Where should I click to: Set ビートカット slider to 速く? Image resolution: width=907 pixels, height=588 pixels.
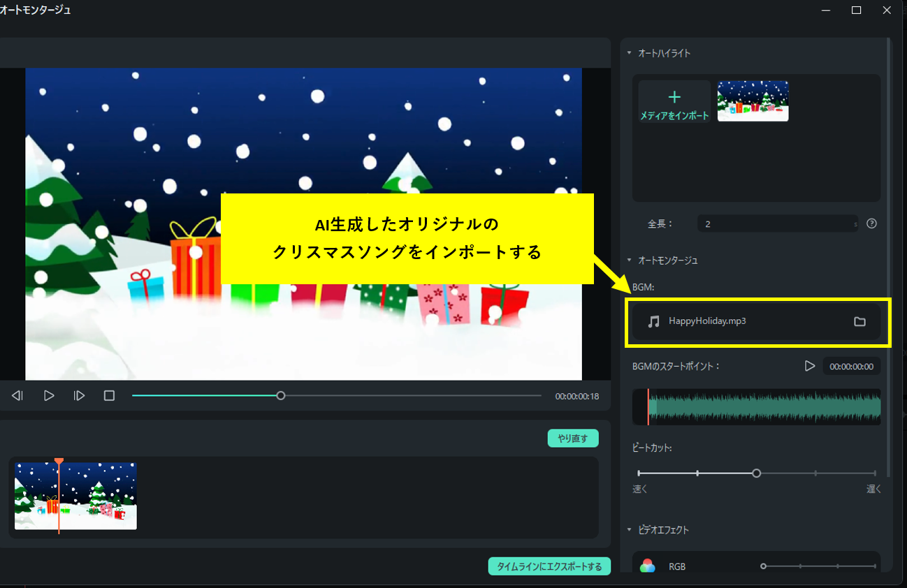click(638, 473)
